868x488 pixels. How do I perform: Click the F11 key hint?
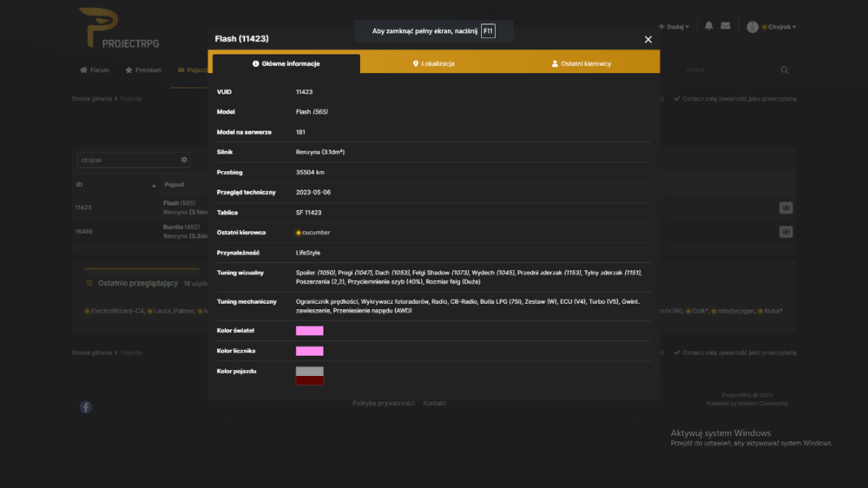pyautogui.click(x=488, y=31)
